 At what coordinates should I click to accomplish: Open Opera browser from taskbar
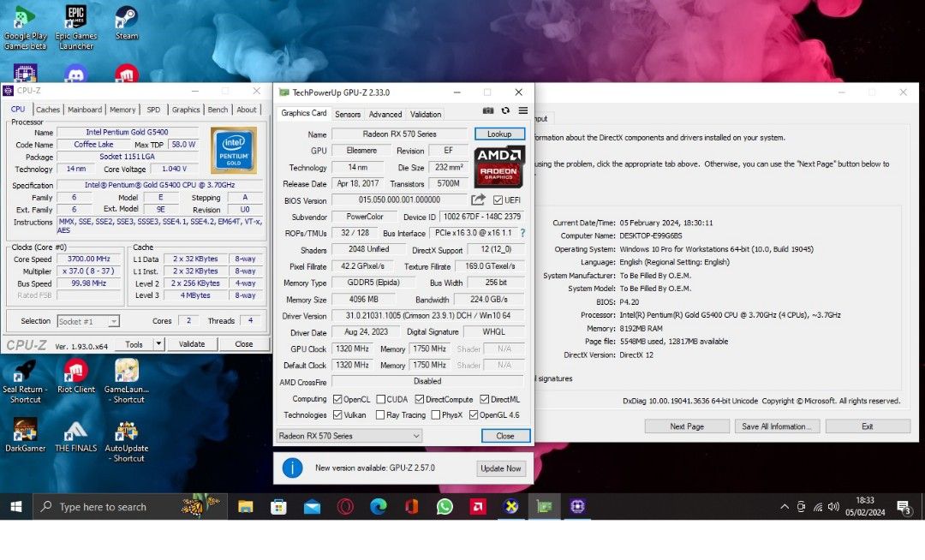[x=345, y=506]
